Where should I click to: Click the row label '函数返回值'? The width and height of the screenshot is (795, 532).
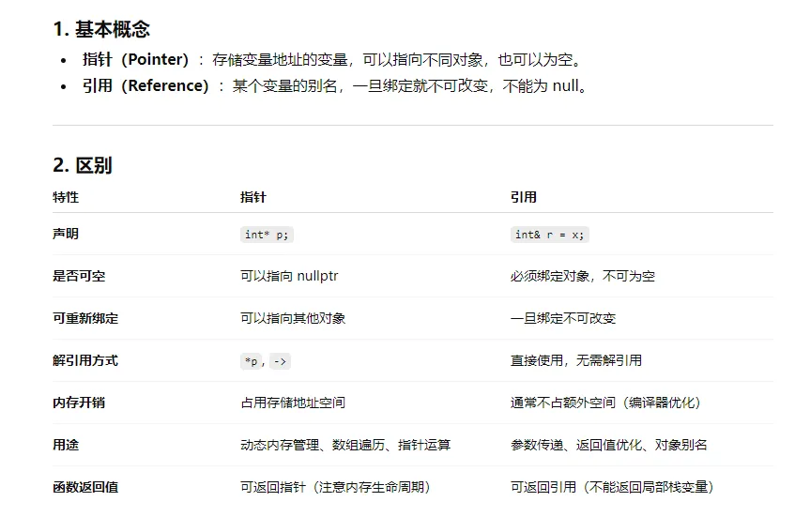coord(85,487)
